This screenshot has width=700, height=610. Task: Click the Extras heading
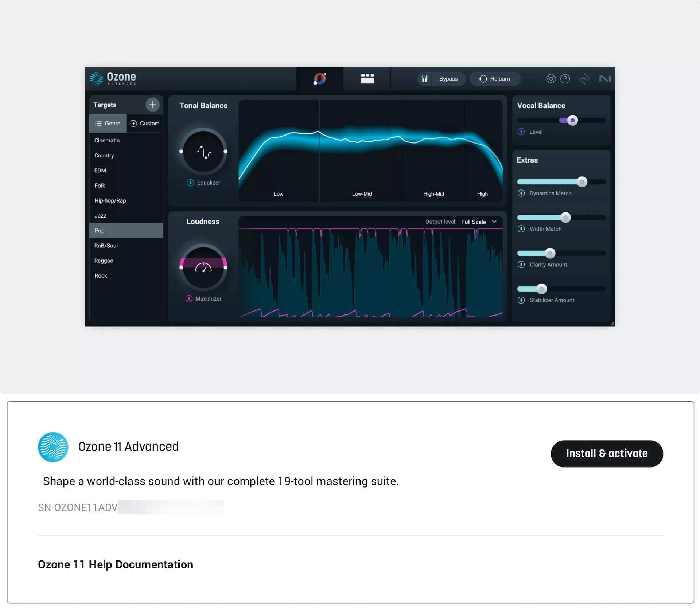tap(527, 160)
